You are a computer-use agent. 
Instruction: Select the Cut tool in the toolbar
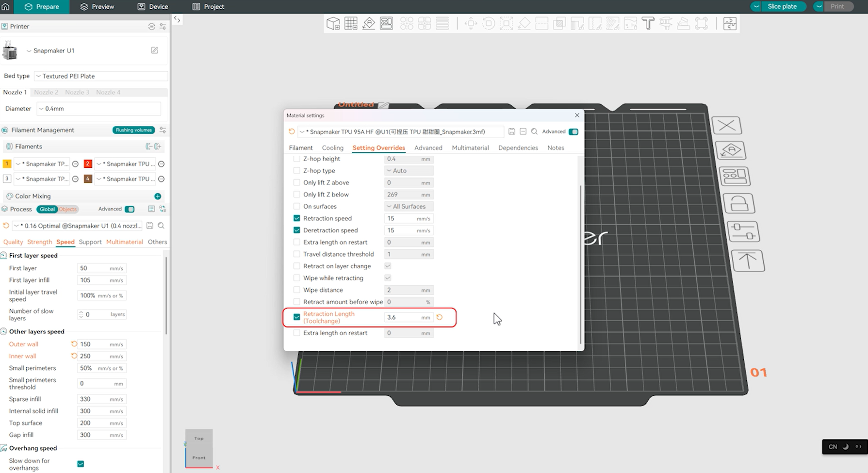[x=541, y=23]
